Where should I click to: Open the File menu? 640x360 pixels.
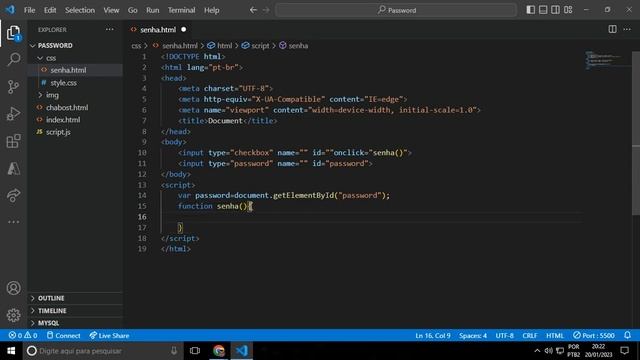[29, 10]
